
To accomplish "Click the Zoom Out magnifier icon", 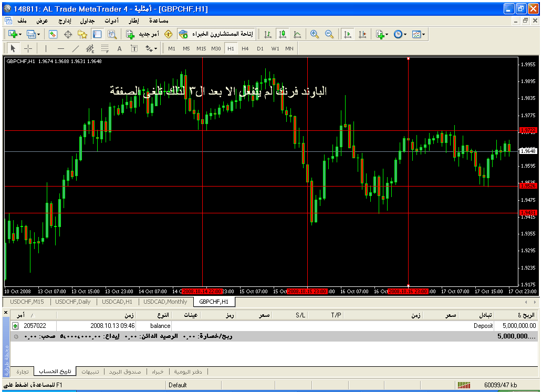I will 329,34.
